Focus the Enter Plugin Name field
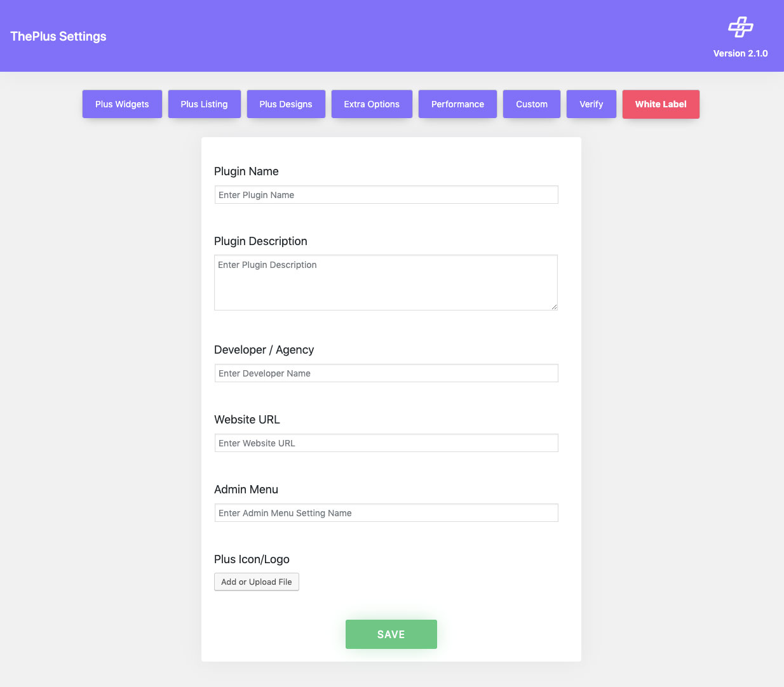The width and height of the screenshot is (784, 687). 386,195
